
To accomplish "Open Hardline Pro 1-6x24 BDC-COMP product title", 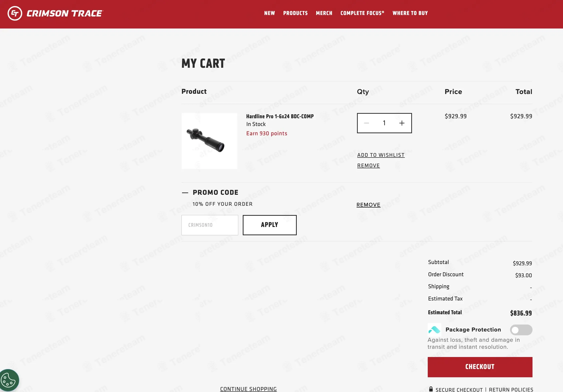I will [280, 116].
